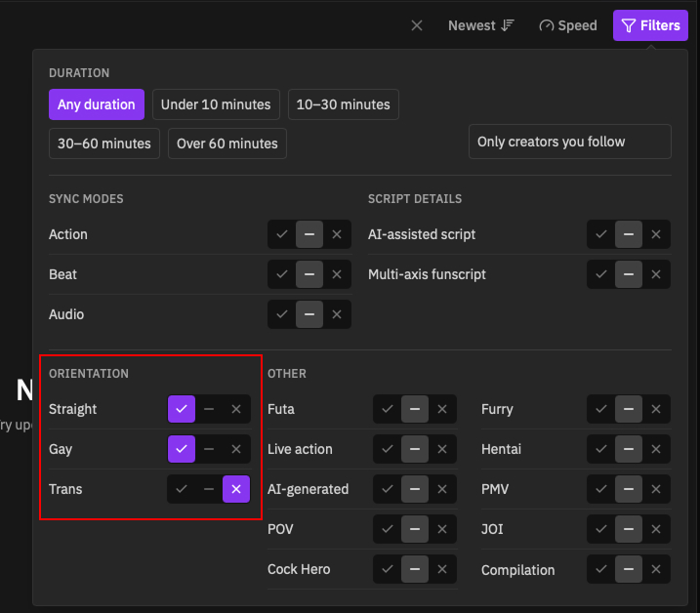
Task: Exclude Audio sync mode with X
Action: coord(337,314)
